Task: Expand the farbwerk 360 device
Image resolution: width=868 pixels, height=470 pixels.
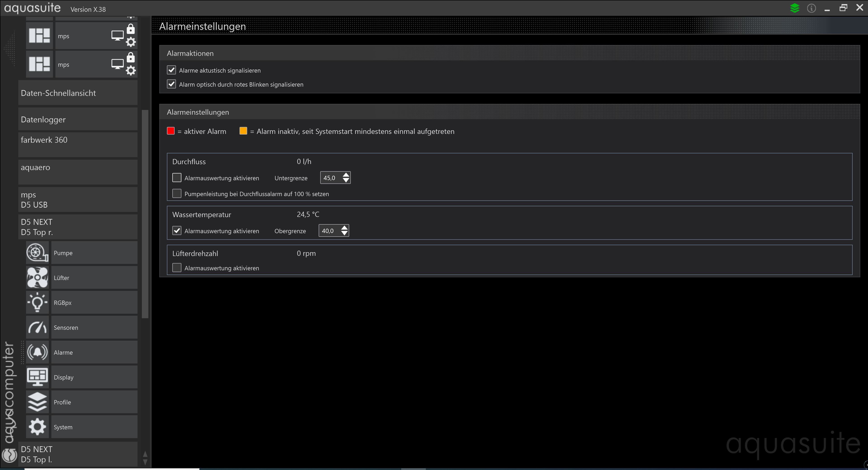Action: (78, 145)
